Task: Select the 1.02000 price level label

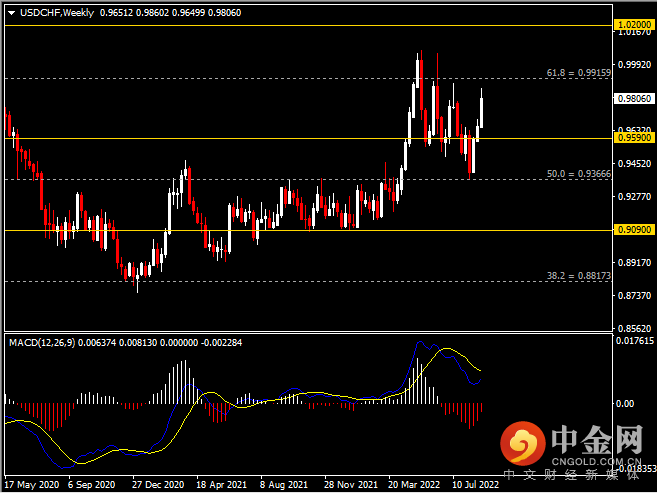Action: pyautogui.click(x=634, y=25)
